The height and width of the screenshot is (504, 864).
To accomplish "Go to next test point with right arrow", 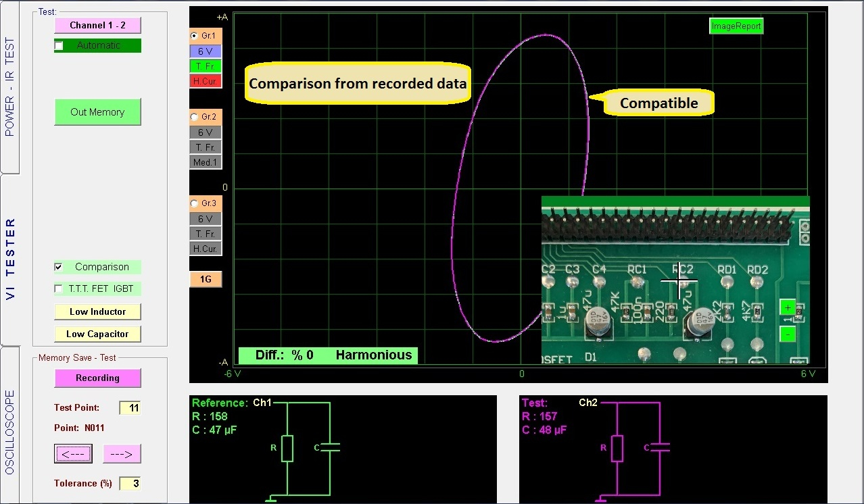I will 122,454.
